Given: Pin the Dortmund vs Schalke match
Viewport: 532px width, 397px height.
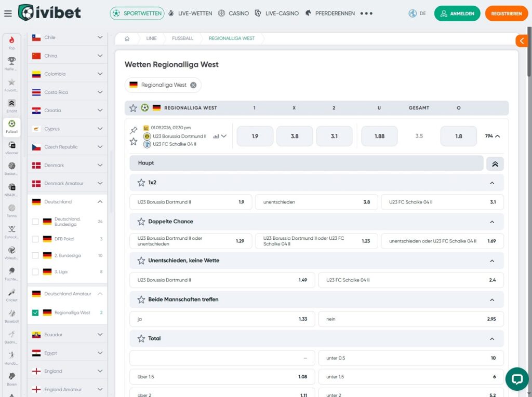Looking at the screenshot, I should [134, 130].
